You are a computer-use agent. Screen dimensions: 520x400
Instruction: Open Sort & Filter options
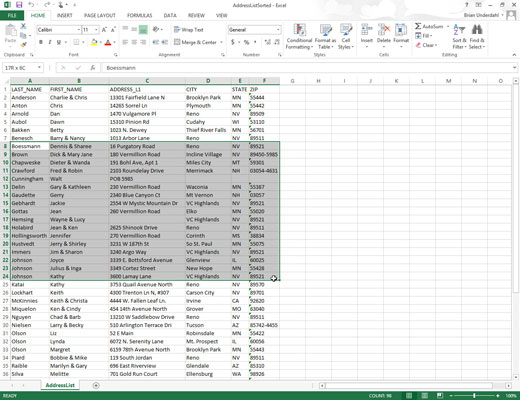click(x=459, y=37)
